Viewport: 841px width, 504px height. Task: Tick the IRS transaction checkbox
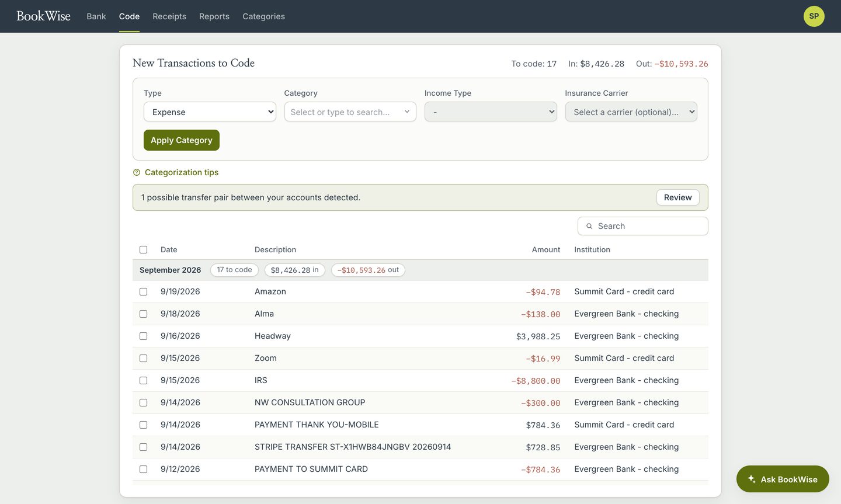pyautogui.click(x=143, y=380)
